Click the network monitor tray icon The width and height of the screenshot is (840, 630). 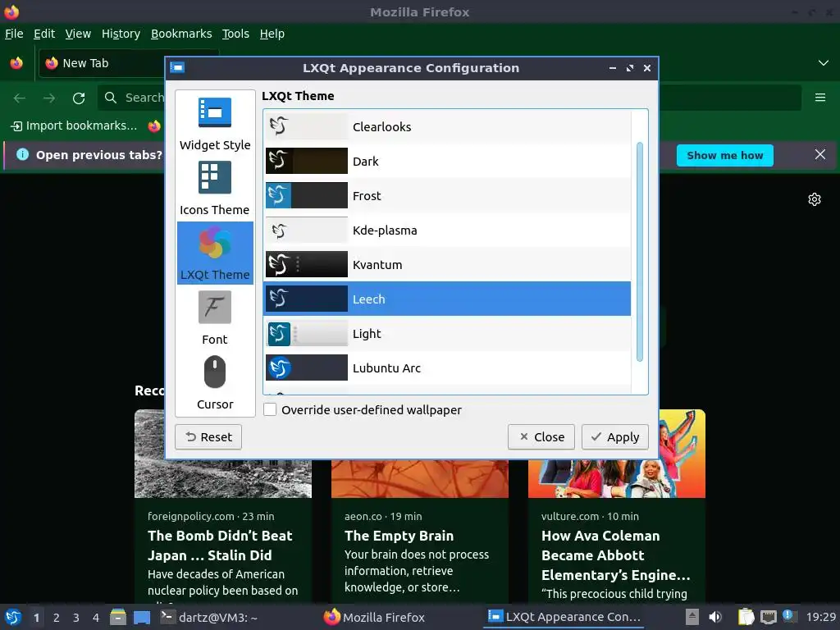tap(768, 617)
